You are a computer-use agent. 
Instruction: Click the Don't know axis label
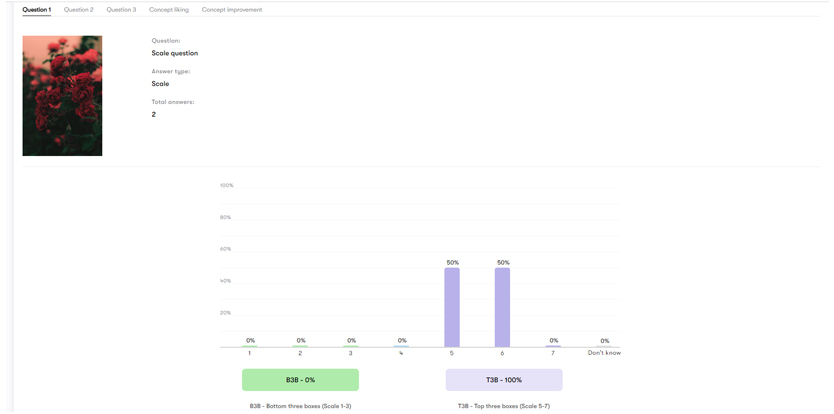[604, 353]
